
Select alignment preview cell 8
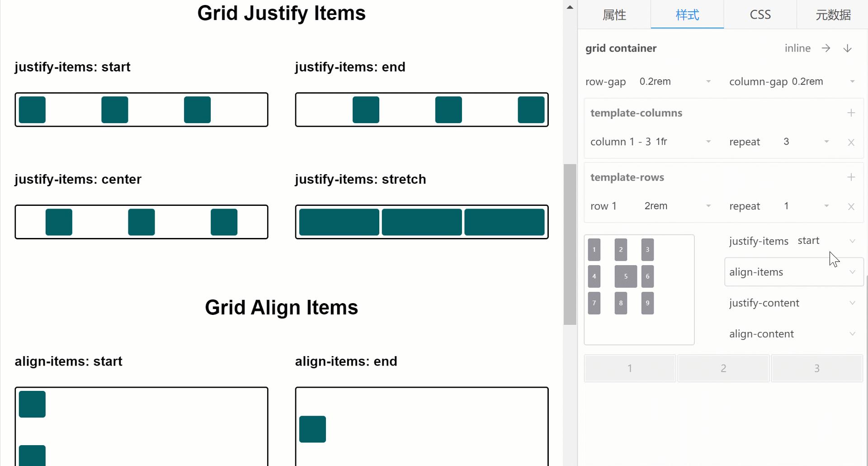(621, 303)
